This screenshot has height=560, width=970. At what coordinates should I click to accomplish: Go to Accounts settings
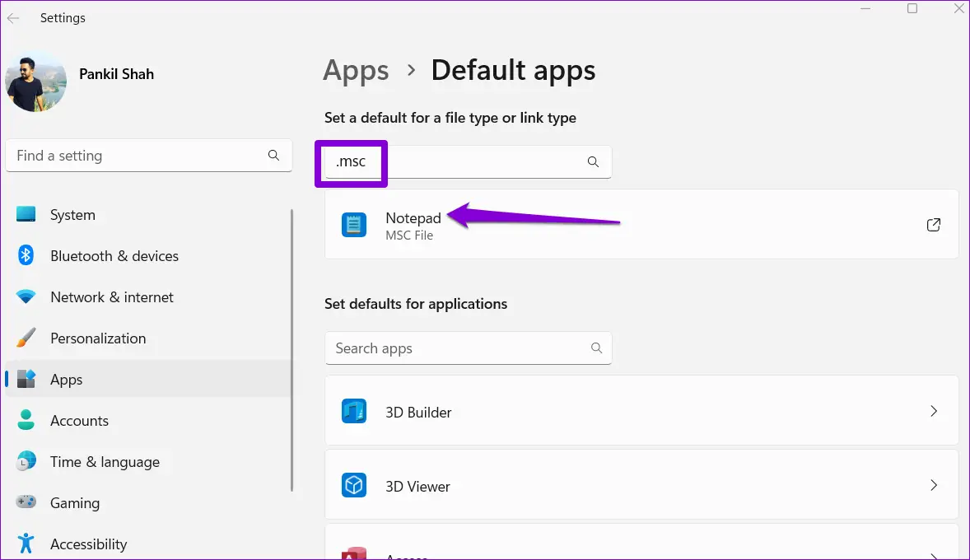pos(79,421)
